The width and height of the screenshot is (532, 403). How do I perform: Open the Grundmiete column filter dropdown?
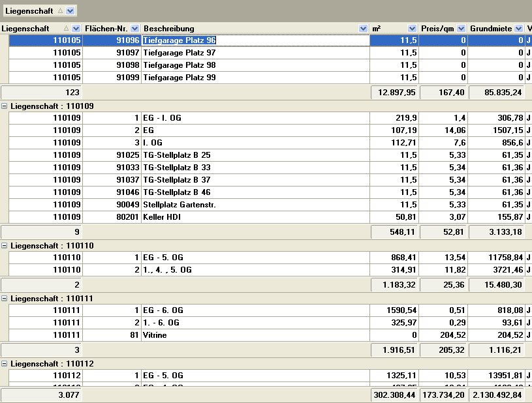pos(519,29)
